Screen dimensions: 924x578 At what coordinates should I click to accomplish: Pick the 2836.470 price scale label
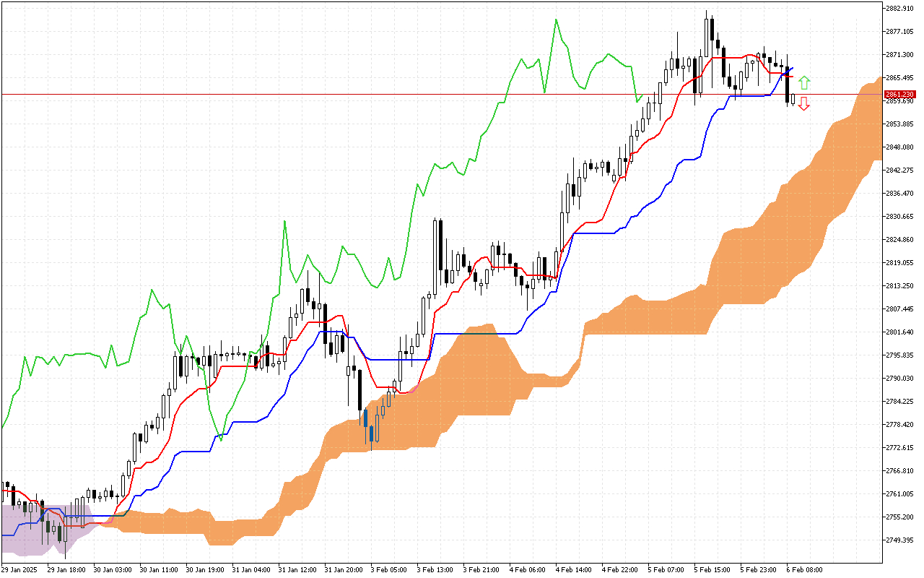point(899,193)
